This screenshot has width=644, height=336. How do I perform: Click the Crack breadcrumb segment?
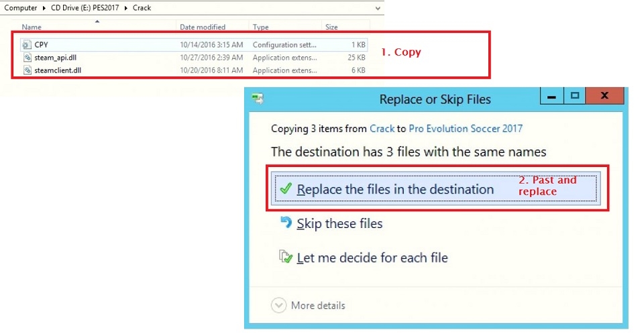click(x=142, y=8)
